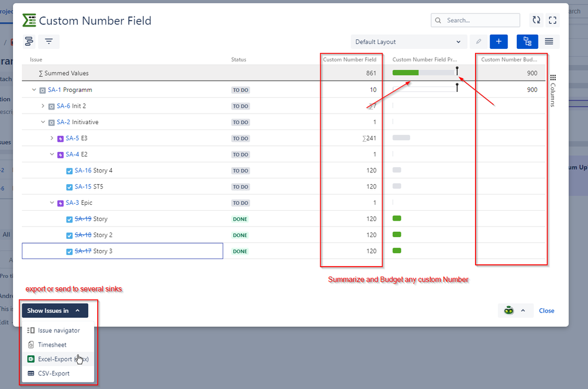Choose Issue navigator from the menu
Image resolution: width=588 pixels, height=389 pixels.
59,331
